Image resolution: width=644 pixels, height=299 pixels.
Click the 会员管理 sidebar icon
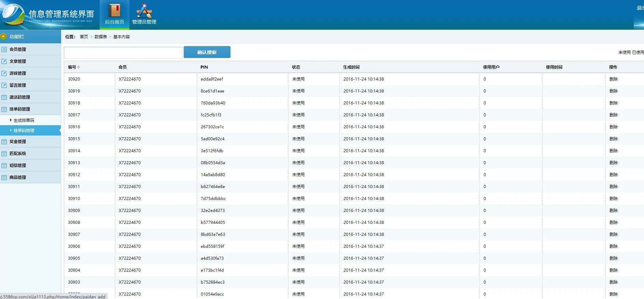click(4, 49)
